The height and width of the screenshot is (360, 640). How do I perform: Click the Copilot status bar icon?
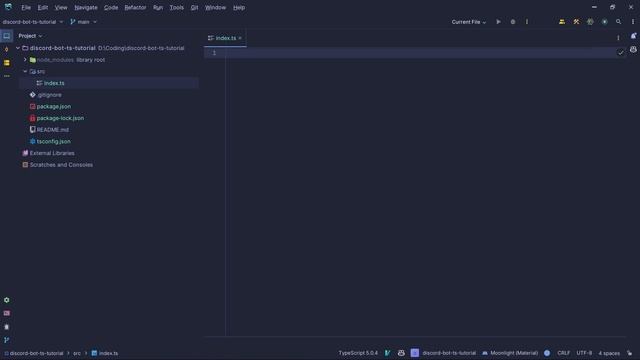pyautogui.click(x=401, y=353)
